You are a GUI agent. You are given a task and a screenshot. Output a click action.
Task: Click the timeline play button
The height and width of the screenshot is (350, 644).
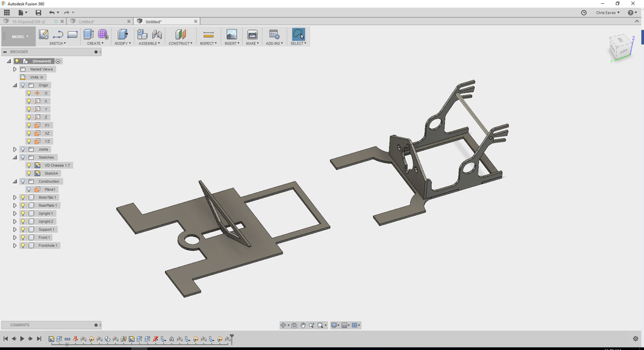pyautogui.click(x=22, y=339)
